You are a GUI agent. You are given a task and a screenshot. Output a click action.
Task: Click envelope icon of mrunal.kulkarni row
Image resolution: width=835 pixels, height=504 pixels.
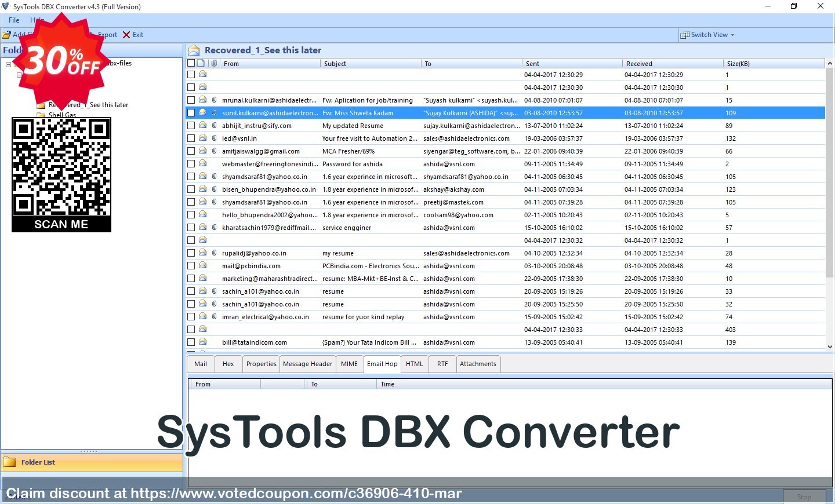pyautogui.click(x=203, y=100)
